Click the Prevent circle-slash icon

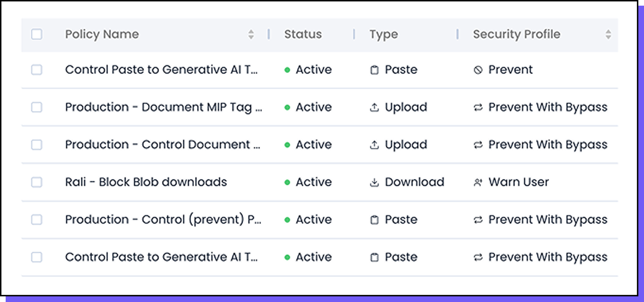[x=478, y=70]
